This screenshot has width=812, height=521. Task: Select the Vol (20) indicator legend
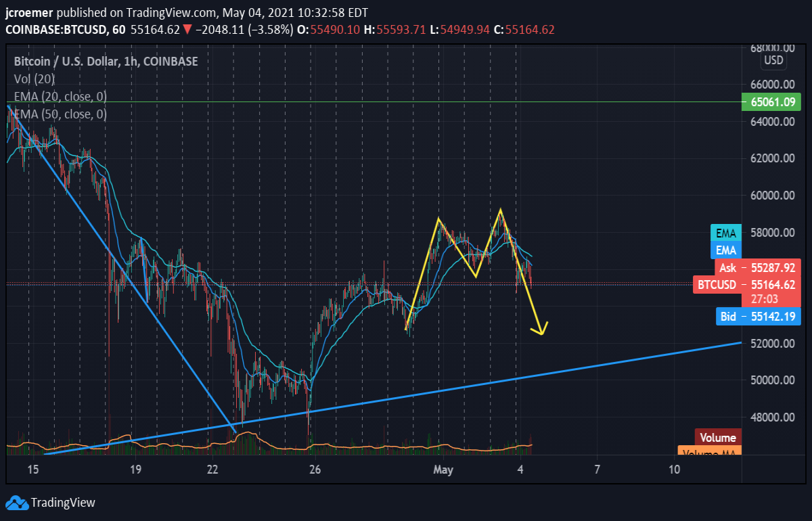point(35,79)
